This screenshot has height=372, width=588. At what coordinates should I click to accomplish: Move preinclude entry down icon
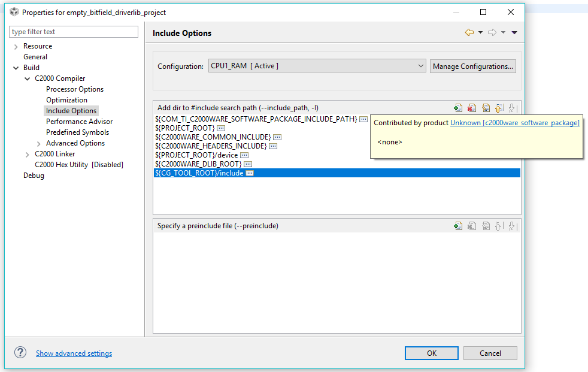pos(513,226)
